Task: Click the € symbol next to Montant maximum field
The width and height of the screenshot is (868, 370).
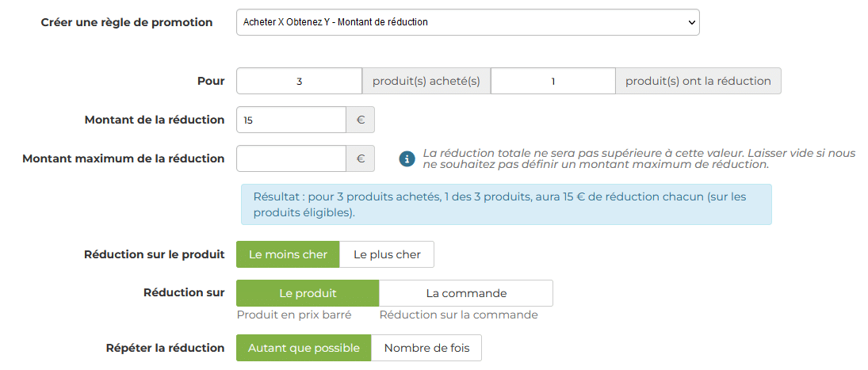Action: [361, 158]
